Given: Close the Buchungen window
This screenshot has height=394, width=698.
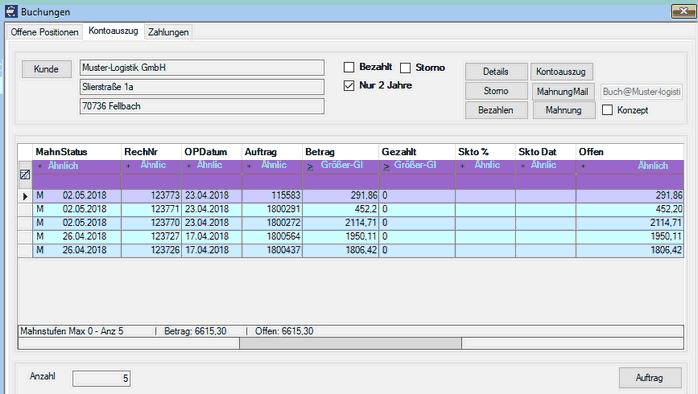Looking at the screenshot, I should click(x=683, y=11).
